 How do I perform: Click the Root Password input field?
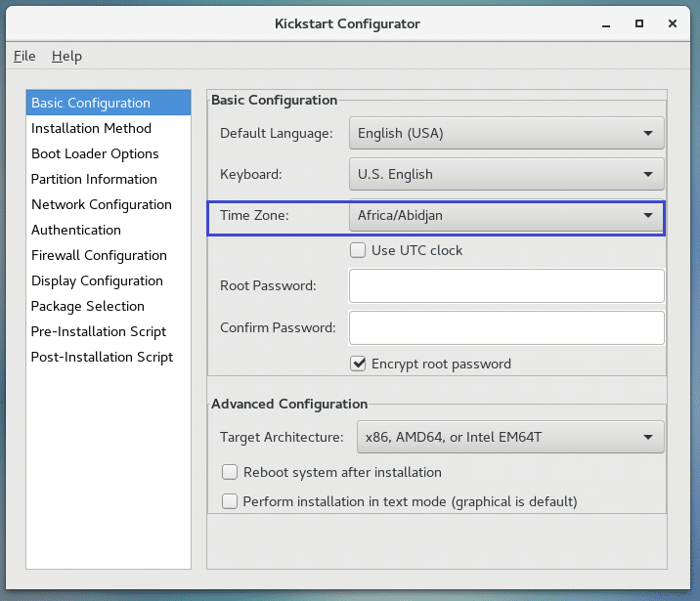505,285
